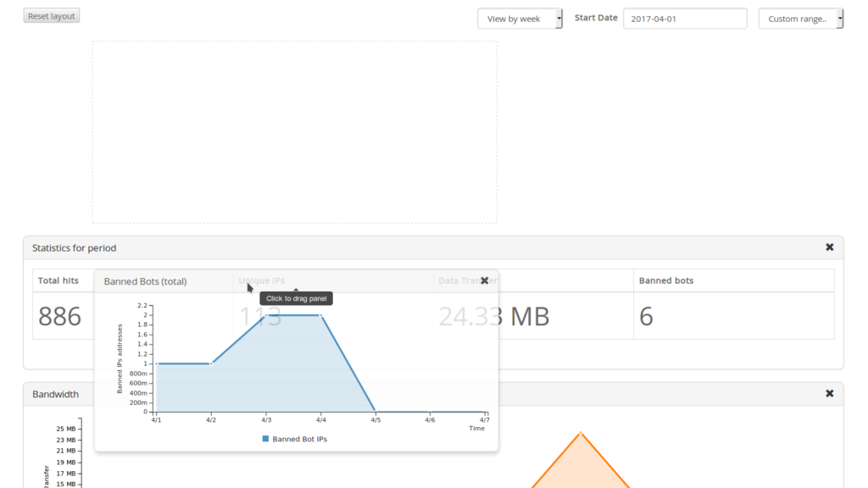Click the Banned bots column header
The width and height of the screenshot is (868, 488).
[x=666, y=280]
